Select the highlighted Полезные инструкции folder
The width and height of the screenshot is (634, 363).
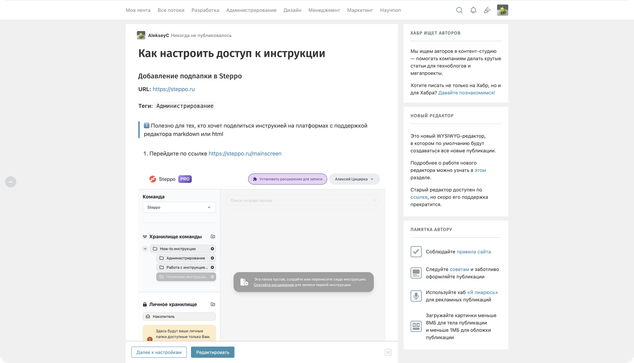tap(186, 276)
